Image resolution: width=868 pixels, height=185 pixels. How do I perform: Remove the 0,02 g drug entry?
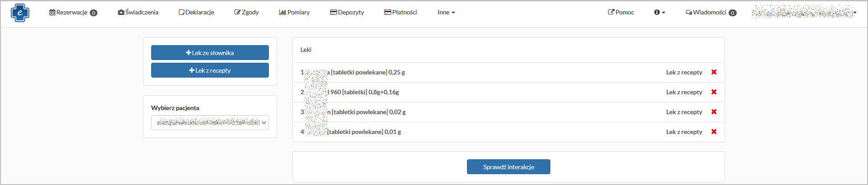(x=714, y=112)
